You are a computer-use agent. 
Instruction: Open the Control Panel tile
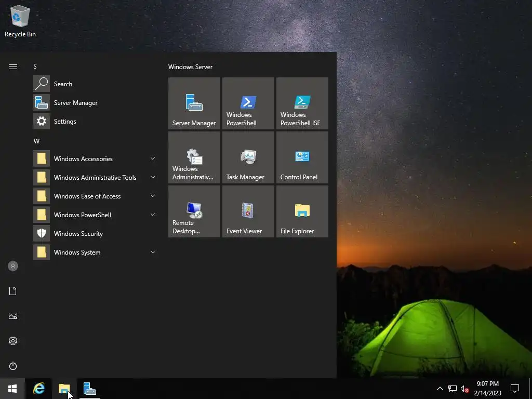click(302, 157)
